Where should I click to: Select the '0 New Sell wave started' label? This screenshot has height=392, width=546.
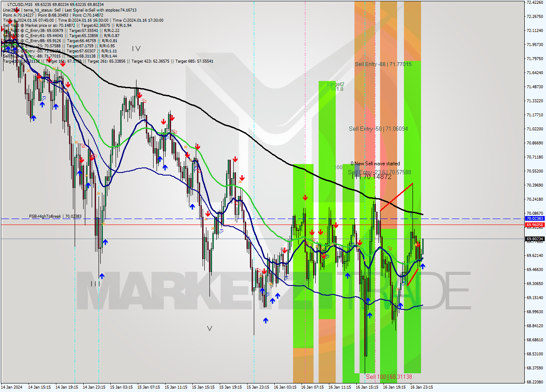(x=375, y=164)
